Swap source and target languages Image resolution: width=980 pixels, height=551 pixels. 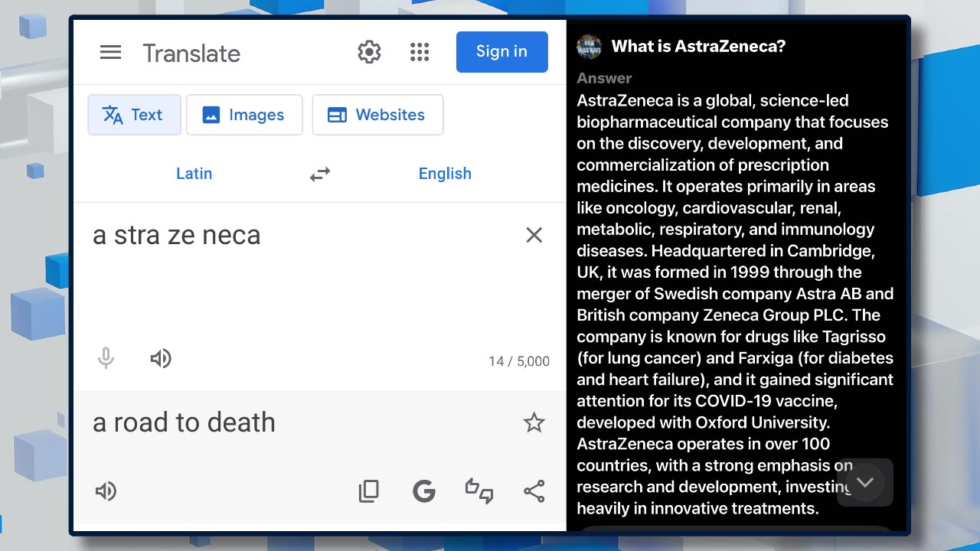tap(320, 174)
